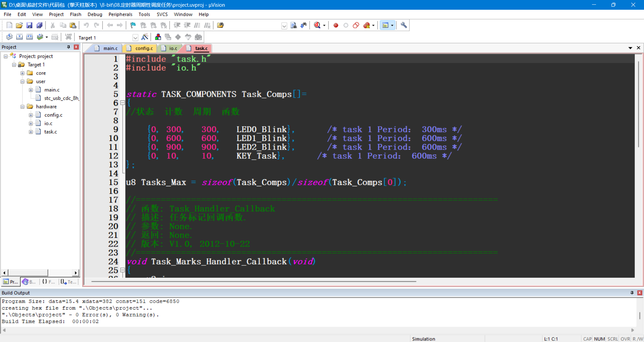Open the kill breakpoints dropdown arrow
The image size is (644, 342).
click(x=373, y=26)
